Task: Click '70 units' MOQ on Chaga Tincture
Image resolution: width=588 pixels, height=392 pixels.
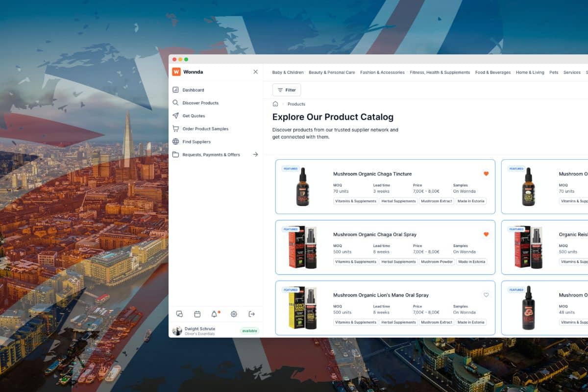Action: 342,191
